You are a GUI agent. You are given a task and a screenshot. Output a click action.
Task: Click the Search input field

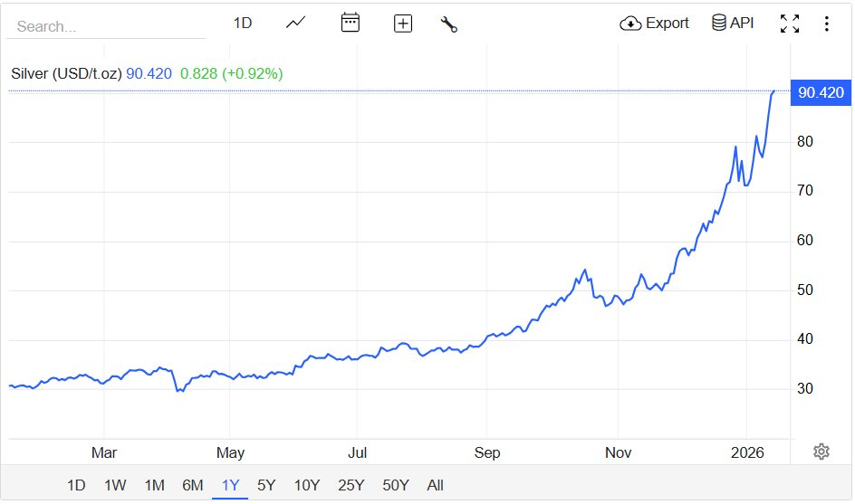click(106, 26)
